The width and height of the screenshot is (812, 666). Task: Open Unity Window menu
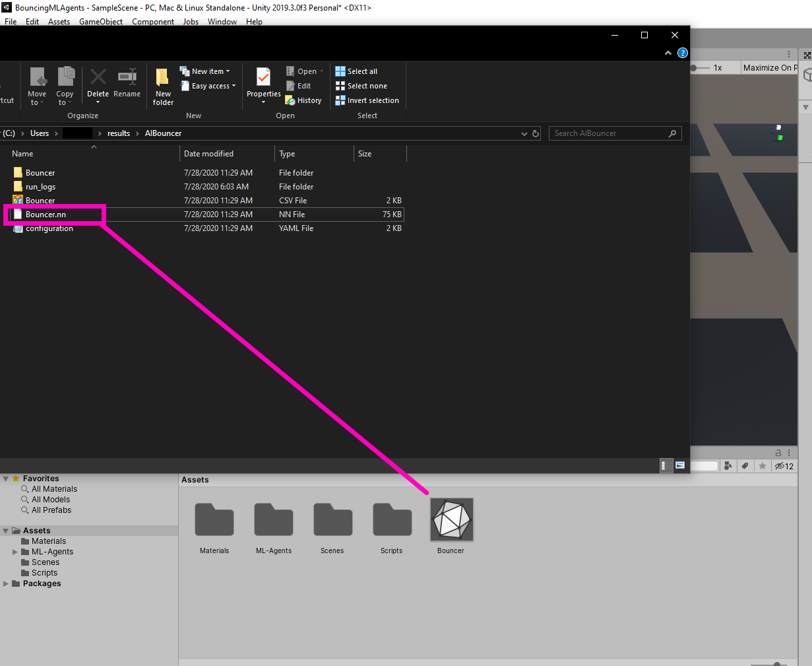pyautogui.click(x=222, y=22)
